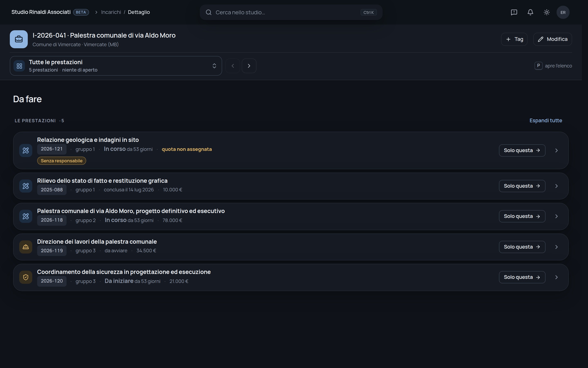Click progetto definitivo ed esecutivo row icon
This screenshot has height=368, width=588.
pos(26,216)
